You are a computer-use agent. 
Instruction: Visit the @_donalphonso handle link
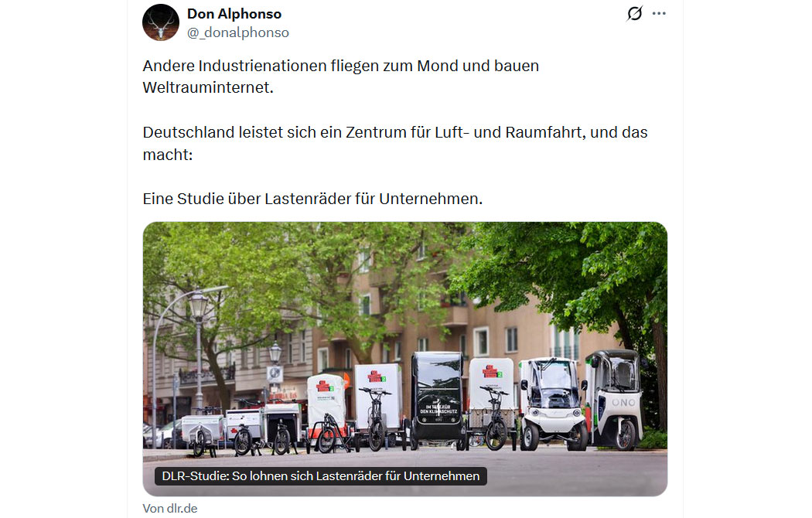237,32
